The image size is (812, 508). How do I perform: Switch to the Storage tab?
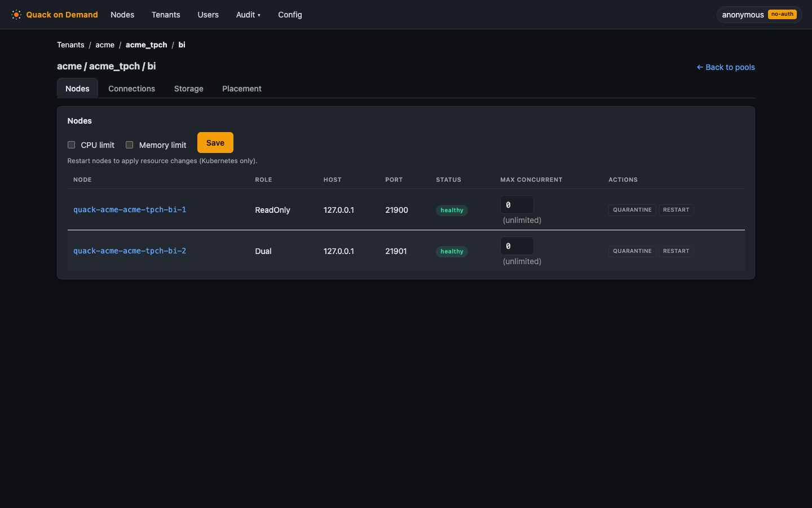(x=188, y=89)
